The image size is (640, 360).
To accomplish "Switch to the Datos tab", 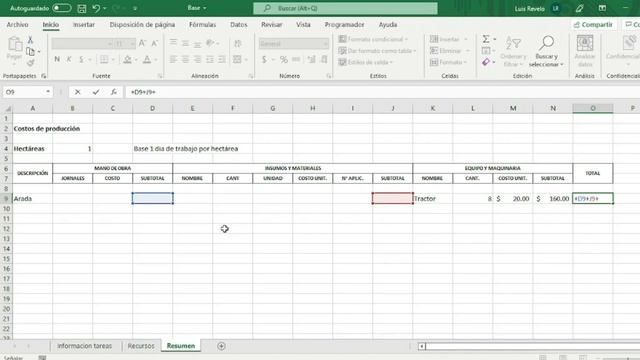I will pyautogui.click(x=239, y=24).
